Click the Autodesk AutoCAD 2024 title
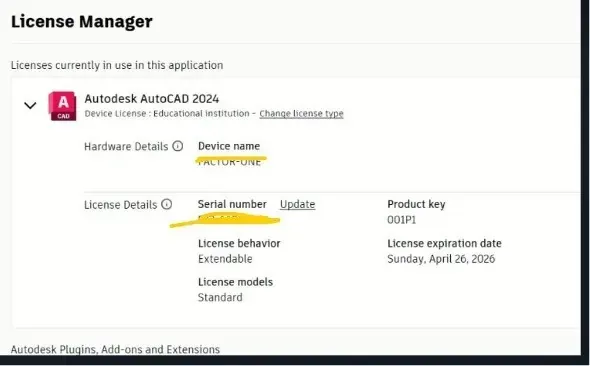Image resolution: width=590 pixels, height=366 pixels. tap(152, 99)
